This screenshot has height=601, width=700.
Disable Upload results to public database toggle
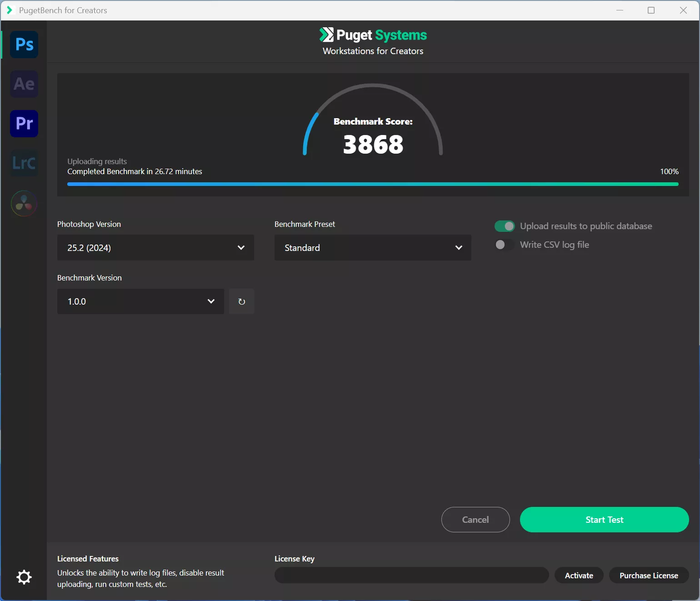[x=505, y=226]
